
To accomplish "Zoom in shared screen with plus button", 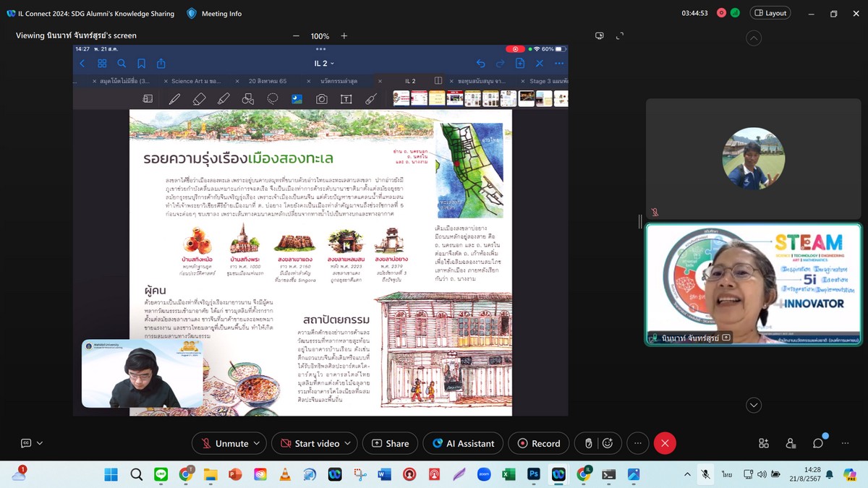I will (344, 36).
